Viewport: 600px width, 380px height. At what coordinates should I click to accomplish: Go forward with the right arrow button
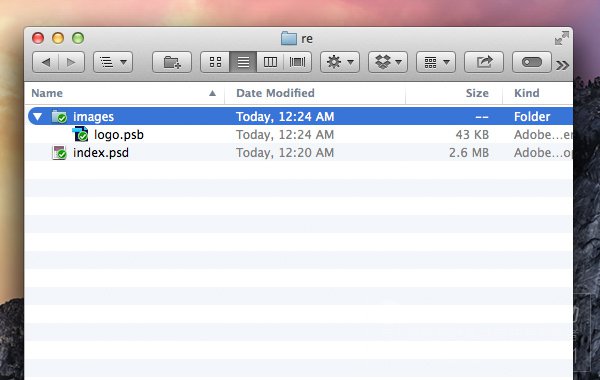[71, 62]
